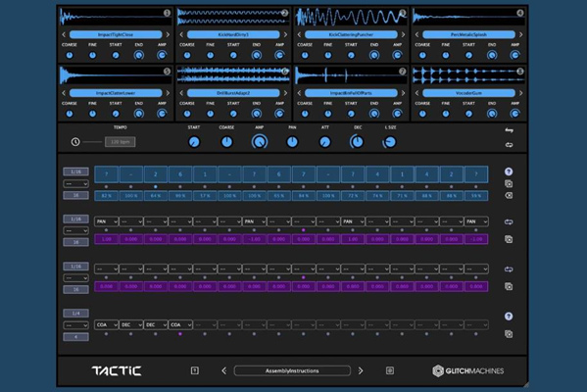
Task: Click the 82 % probability cell
Action: 106,196
